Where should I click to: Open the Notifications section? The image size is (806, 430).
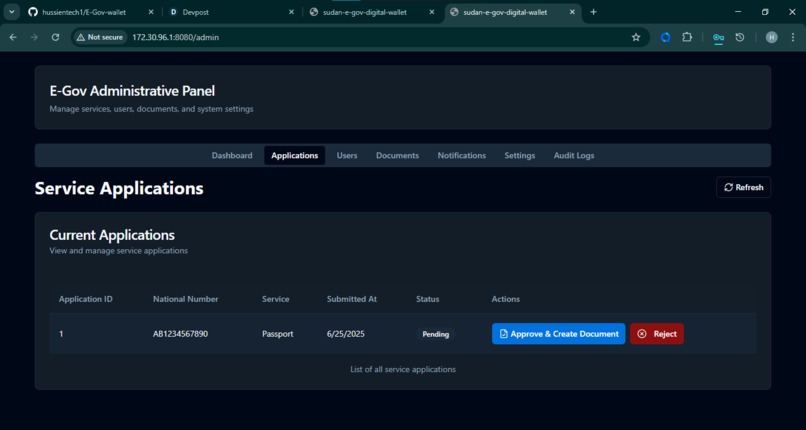[x=462, y=155]
